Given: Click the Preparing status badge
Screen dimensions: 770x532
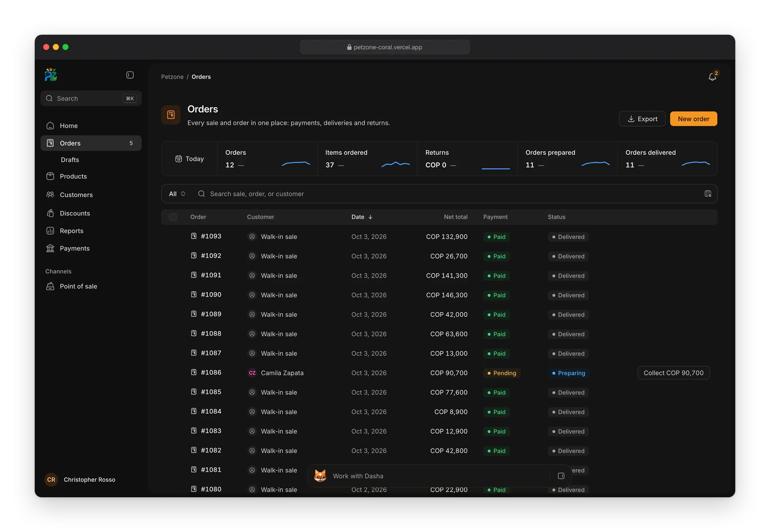Looking at the screenshot, I should (x=569, y=373).
